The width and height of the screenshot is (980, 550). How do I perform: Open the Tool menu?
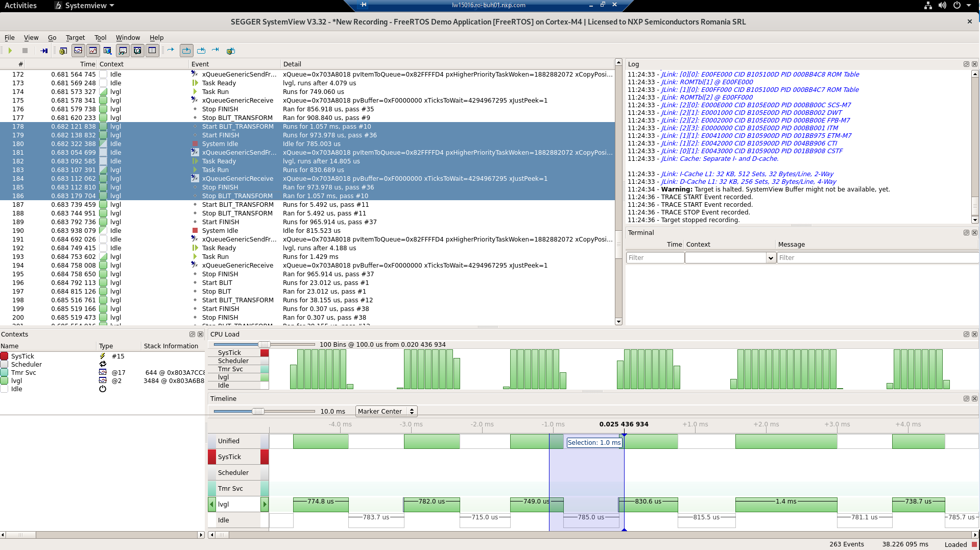click(100, 37)
